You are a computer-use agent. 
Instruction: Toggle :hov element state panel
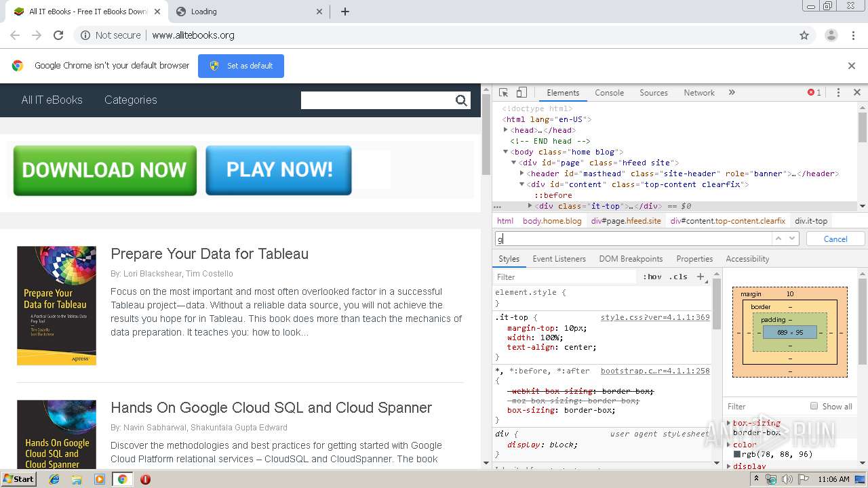click(x=652, y=277)
